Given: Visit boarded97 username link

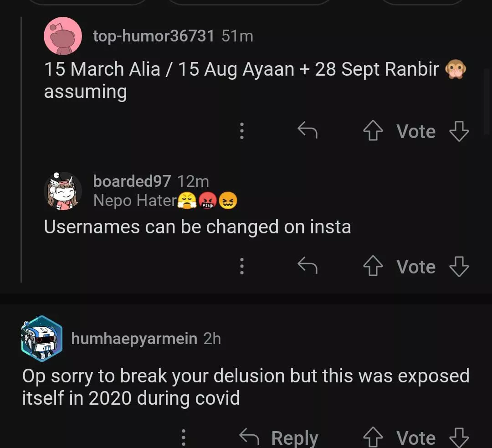Looking at the screenshot, I should (x=132, y=181).
